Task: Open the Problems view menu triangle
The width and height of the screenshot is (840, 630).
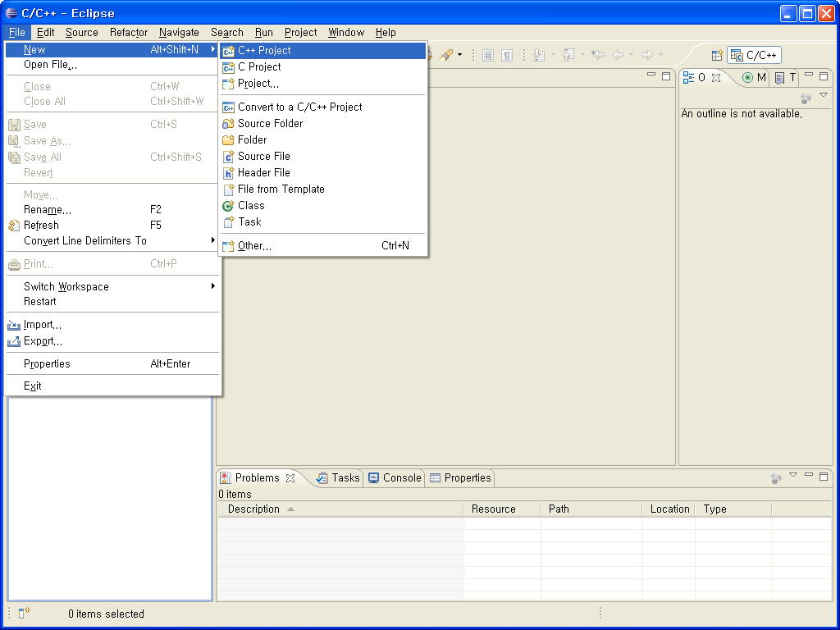Action: click(x=793, y=475)
